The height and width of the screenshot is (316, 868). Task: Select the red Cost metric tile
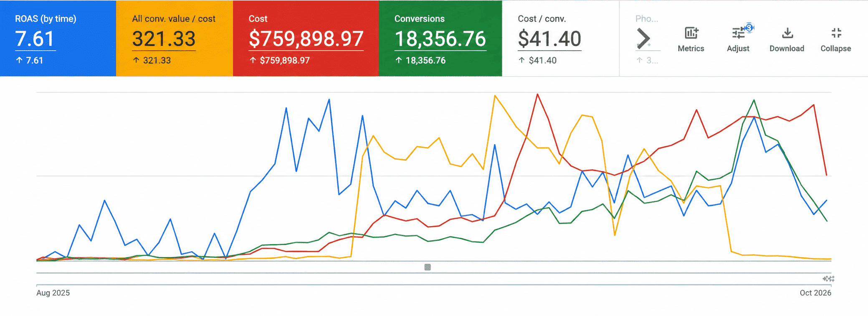click(x=306, y=38)
